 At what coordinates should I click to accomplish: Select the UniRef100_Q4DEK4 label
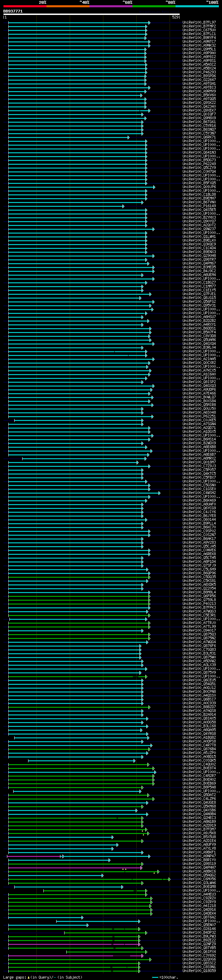click(199, 913)
